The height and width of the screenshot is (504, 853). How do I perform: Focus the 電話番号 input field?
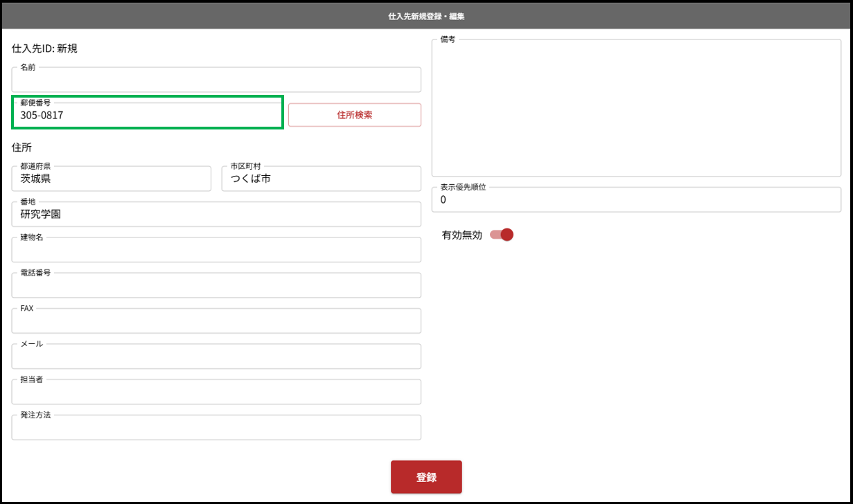click(x=216, y=286)
